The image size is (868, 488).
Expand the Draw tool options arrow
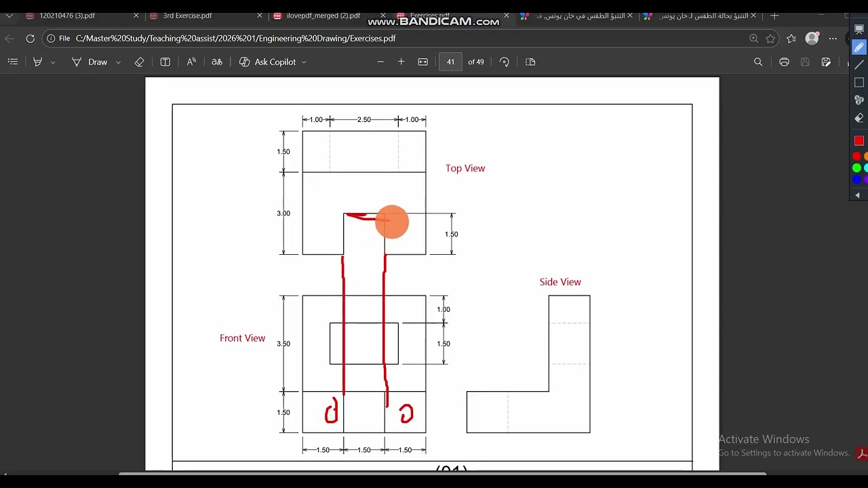click(x=118, y=62)
